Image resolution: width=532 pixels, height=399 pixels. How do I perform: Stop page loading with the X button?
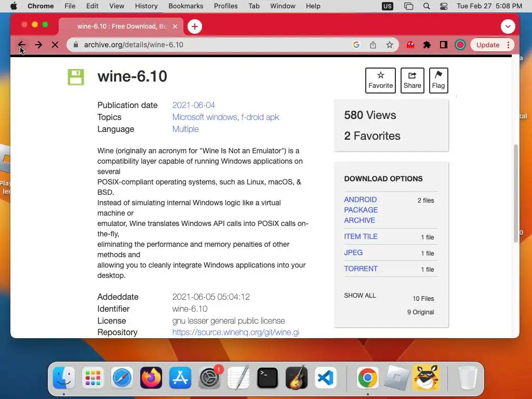[x=55, y=45]
